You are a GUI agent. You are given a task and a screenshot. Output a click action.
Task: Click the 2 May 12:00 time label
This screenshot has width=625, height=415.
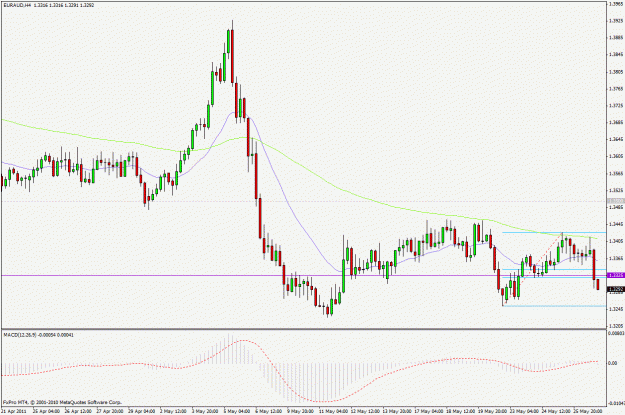coord(173,411)
